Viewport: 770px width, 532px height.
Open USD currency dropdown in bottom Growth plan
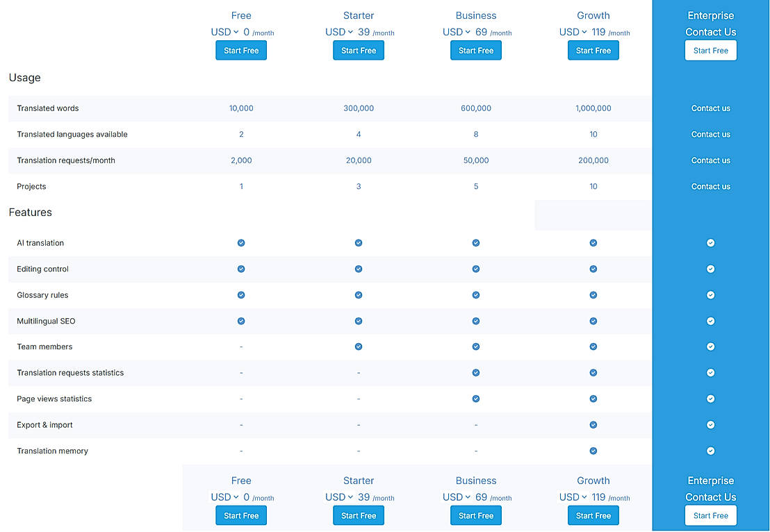click(573, 497)
